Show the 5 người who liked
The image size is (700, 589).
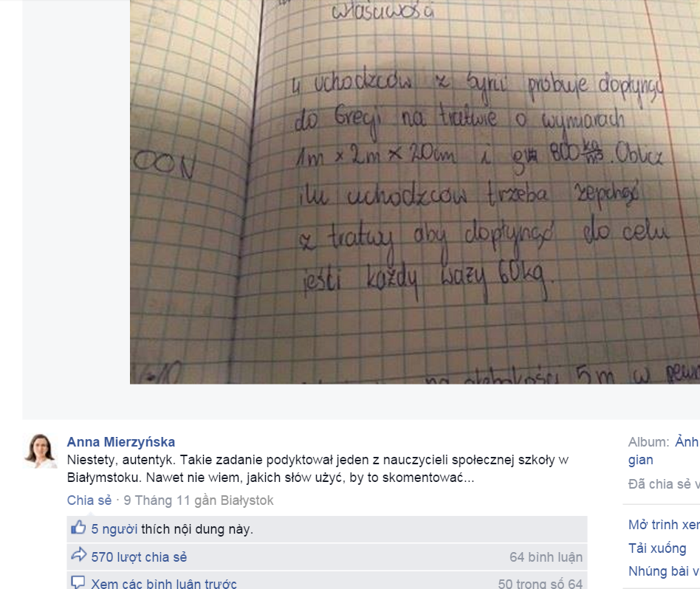point(114,529)
